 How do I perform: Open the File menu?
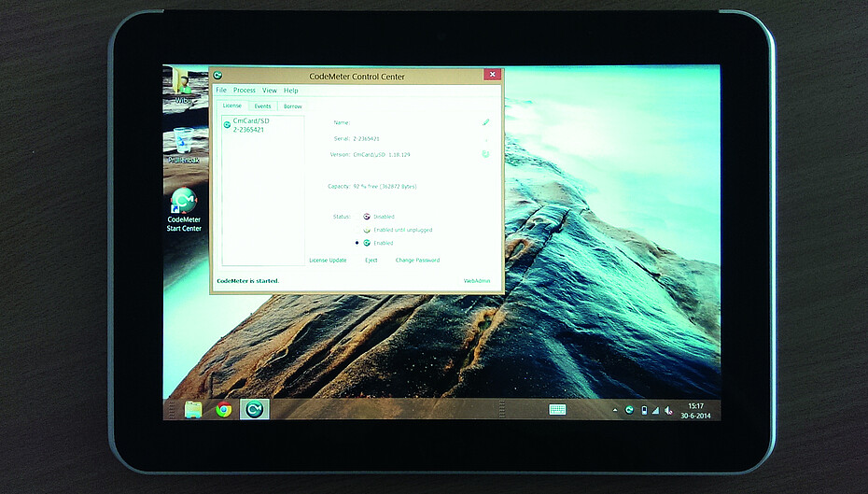coord(221,90)
